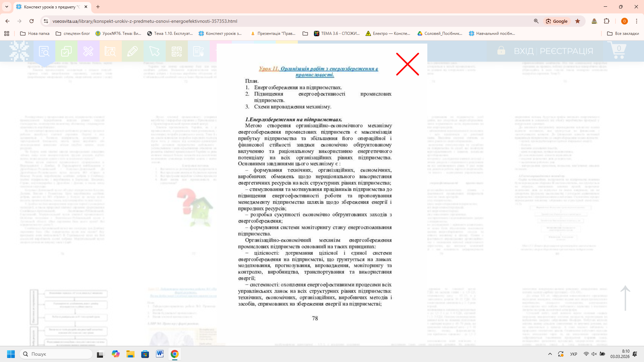The image size is (644, 362).
Task: Launch Copilot from the taskbar
Action: 116,354
